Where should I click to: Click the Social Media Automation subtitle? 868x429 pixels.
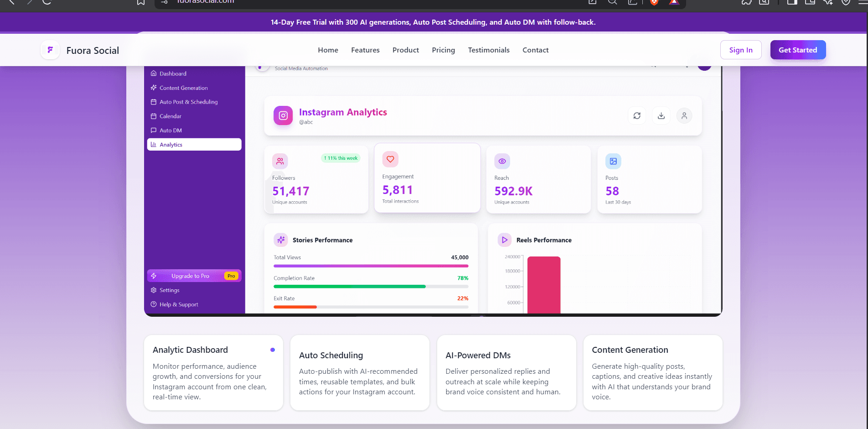[301, 68]
